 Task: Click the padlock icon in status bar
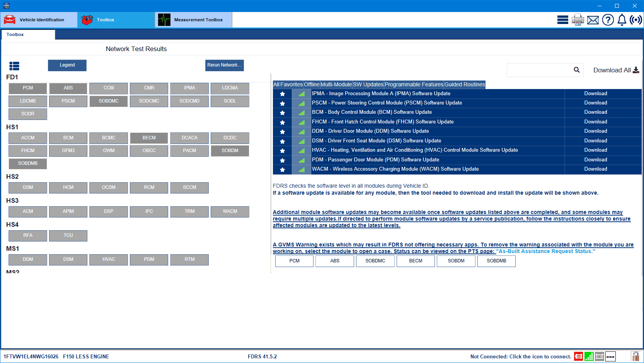[635, 356]
